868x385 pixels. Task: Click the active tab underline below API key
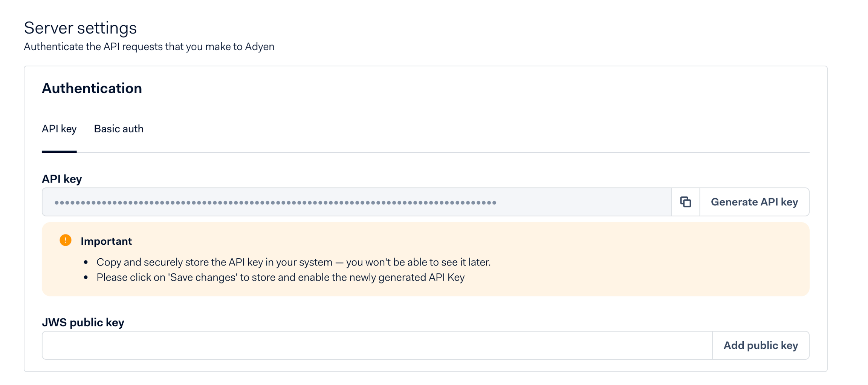(59, 152)
